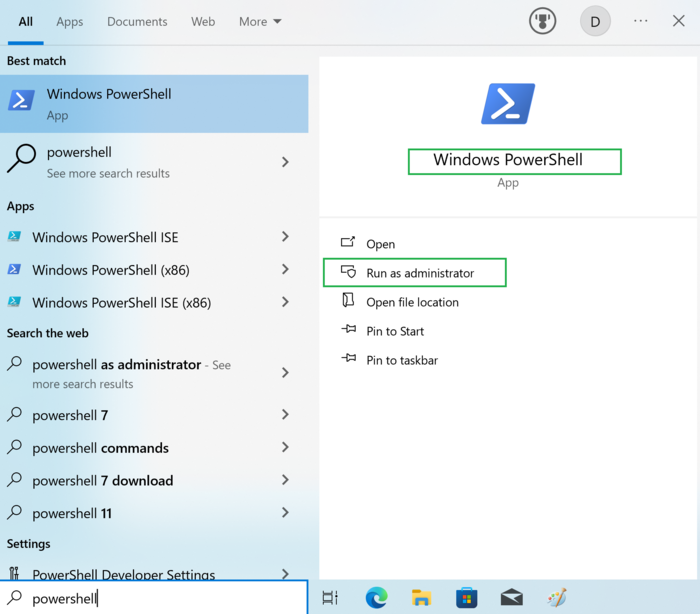Viewport: 700px width, 614px height.
Task: Switch to the Documents tab
Action: point(137,21)
